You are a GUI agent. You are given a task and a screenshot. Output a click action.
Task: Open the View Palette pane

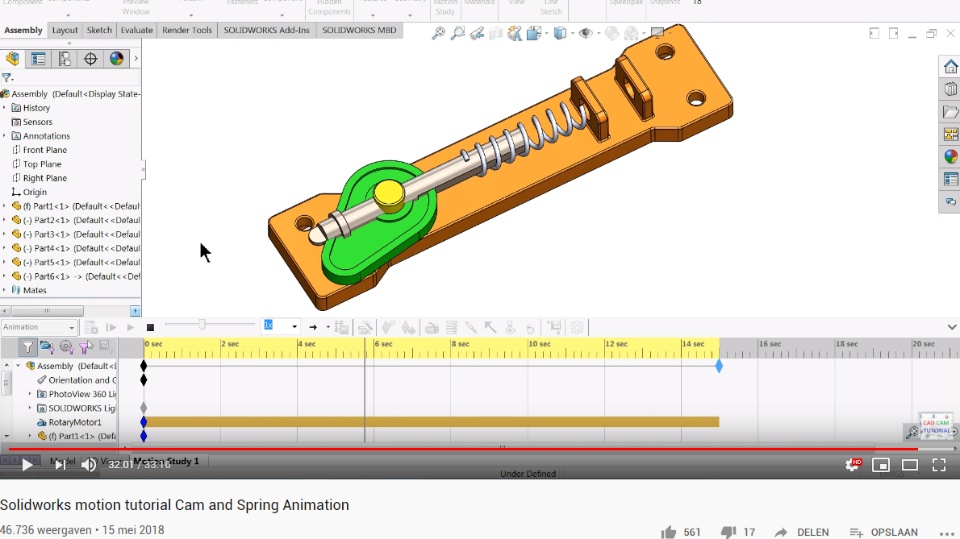pos(950,134)
